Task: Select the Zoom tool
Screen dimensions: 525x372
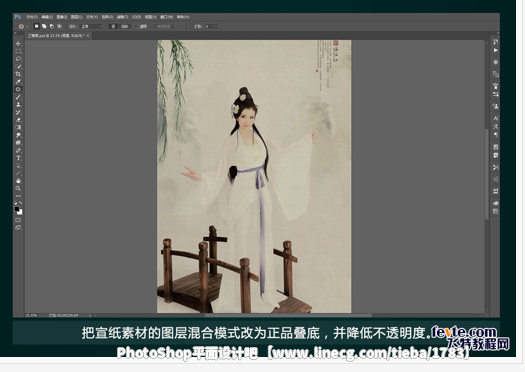Action: coord(18,189)
